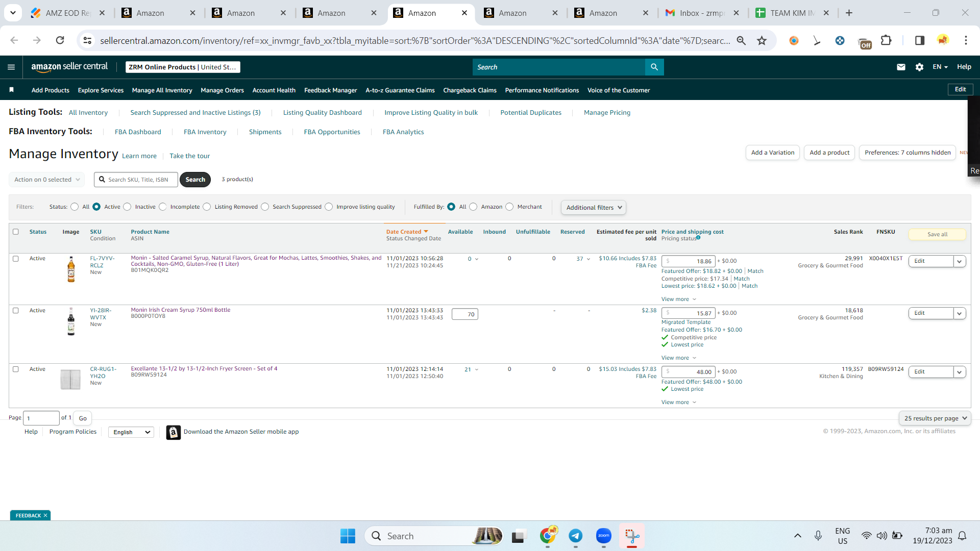This screenshot has width=980, height=551.
Task: Click the Amazon mobile app icon
Action: point(174,432)
